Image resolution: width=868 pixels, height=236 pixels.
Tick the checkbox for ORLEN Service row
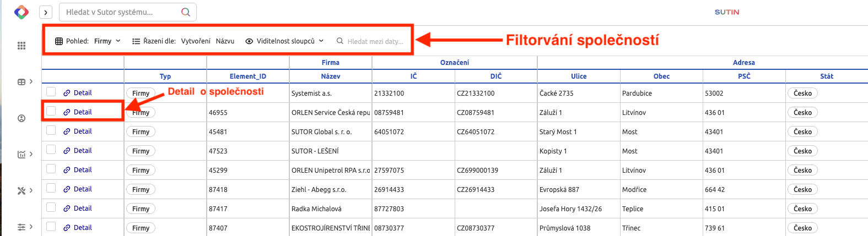pos(51,111)
